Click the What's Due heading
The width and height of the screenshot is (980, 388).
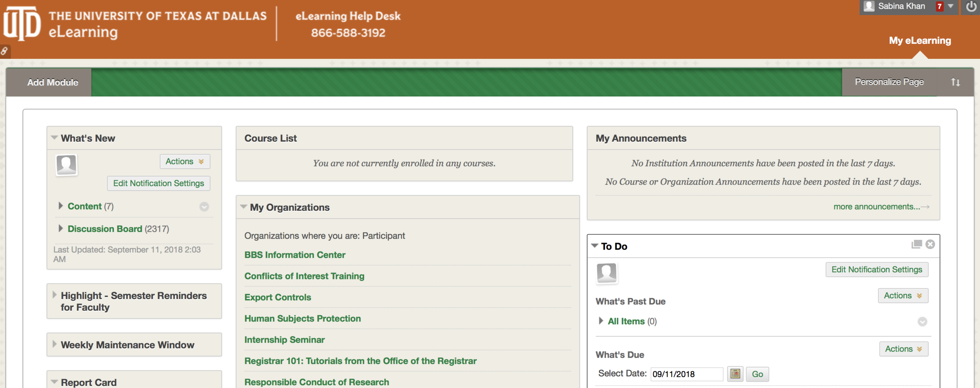pos(620,355)
